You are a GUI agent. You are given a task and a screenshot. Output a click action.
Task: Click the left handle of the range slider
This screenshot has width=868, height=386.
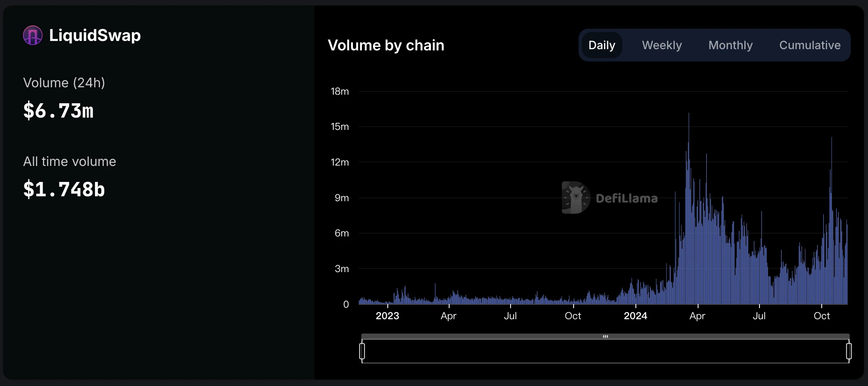pos(362,351)
